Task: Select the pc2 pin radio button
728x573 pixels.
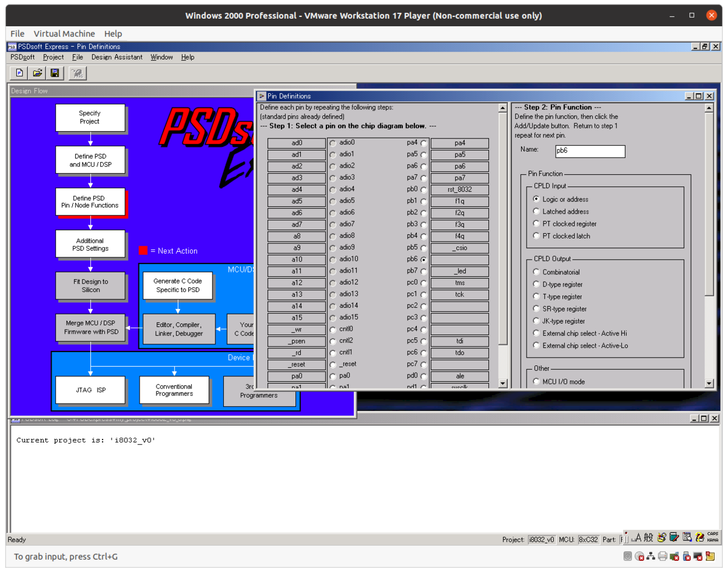Action: pos(423,307)
